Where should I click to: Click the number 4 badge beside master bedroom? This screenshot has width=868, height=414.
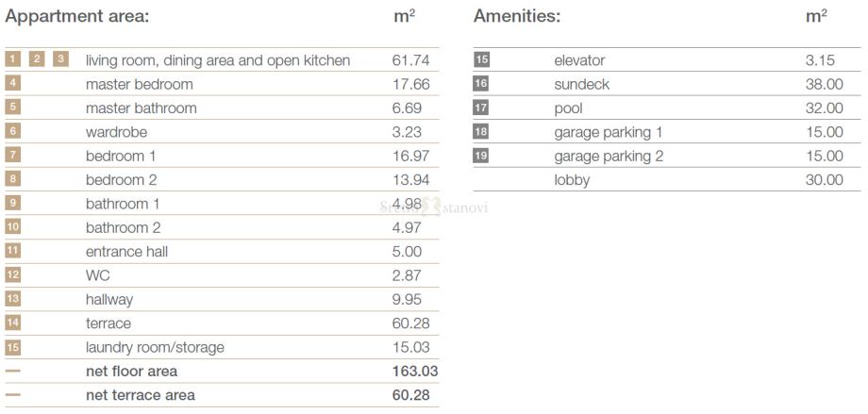click(x=13, y=83)
